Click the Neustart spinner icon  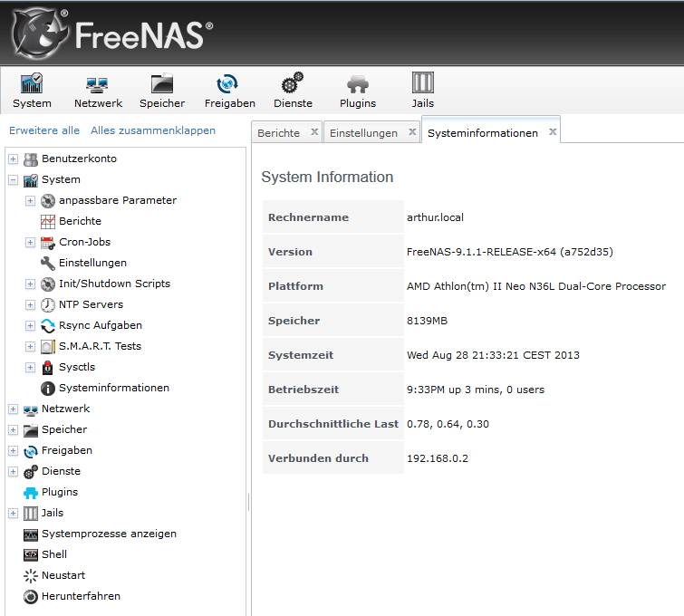point(31,576)
